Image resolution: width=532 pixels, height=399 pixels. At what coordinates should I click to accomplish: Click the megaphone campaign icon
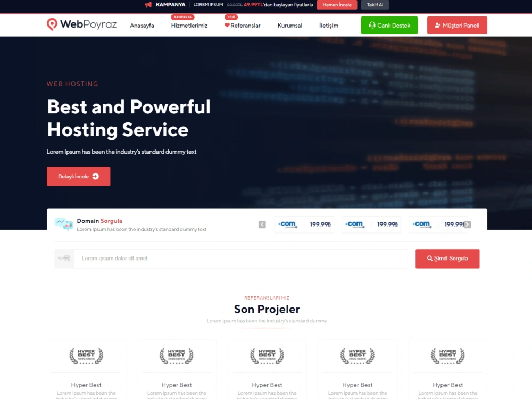click(148, 5)
